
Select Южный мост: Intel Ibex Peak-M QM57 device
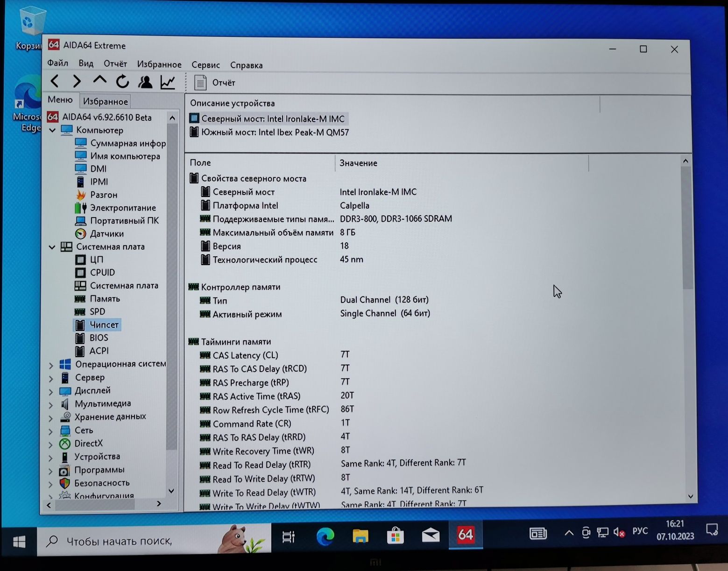[269, 132]
